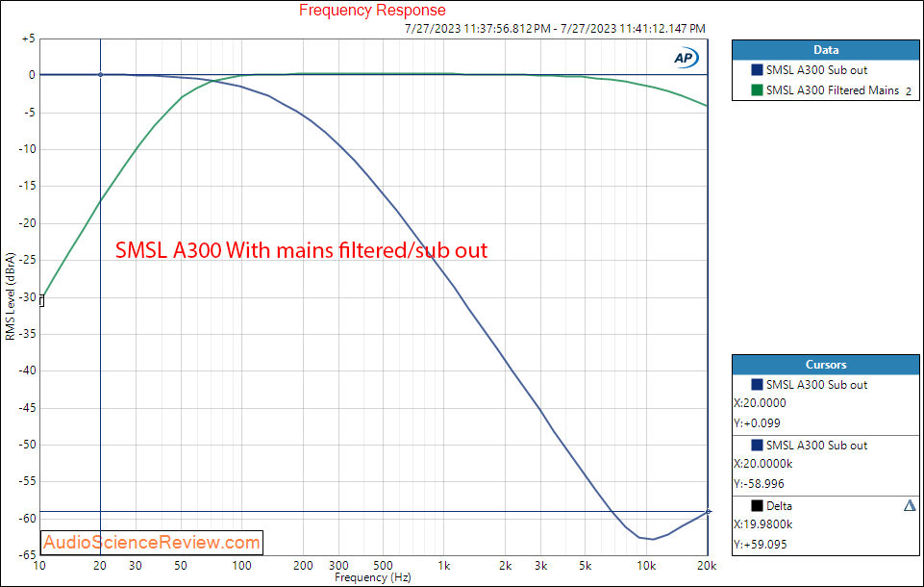Click the '-30' tick on the level axis

(27, 297)
